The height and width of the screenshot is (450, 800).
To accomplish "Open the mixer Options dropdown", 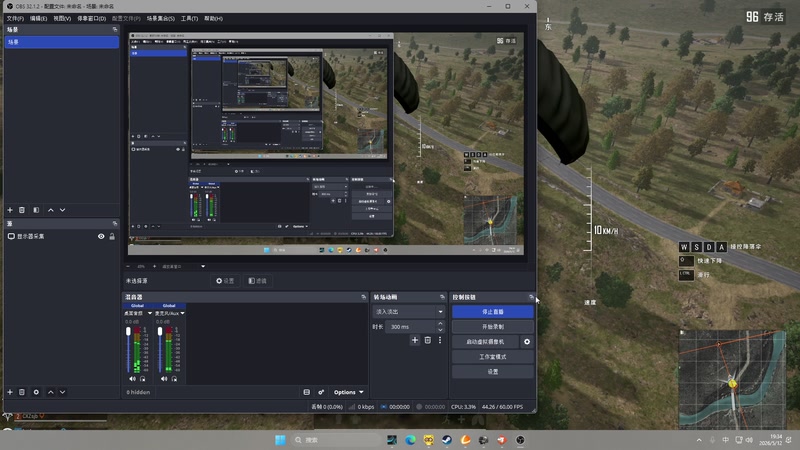I will click(x=348, y=392).
